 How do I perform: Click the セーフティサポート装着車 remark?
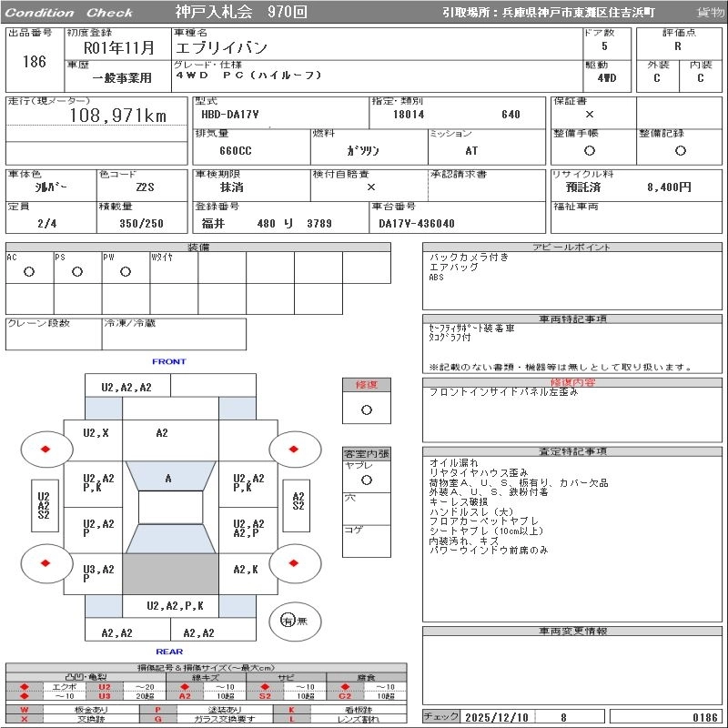(x=471, y=329)
